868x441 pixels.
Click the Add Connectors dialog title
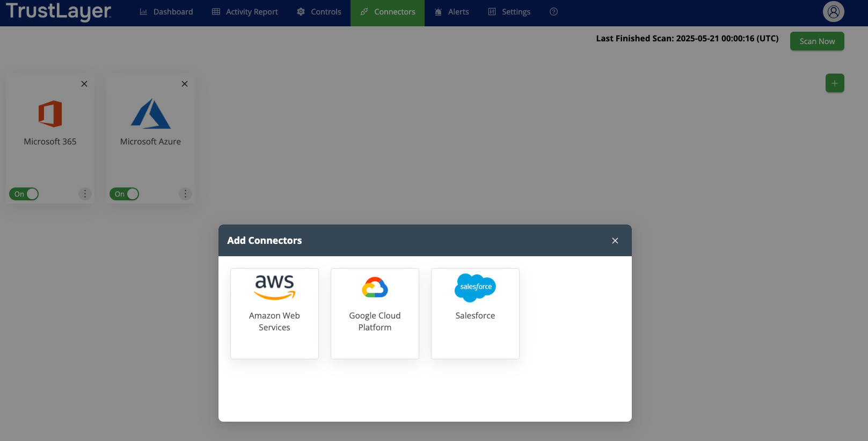[x=265, y=241]
